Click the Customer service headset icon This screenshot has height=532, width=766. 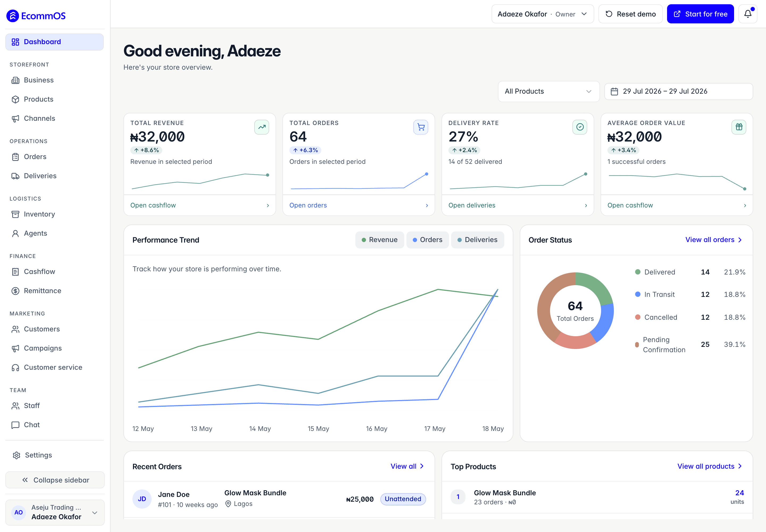coord(15,368)
